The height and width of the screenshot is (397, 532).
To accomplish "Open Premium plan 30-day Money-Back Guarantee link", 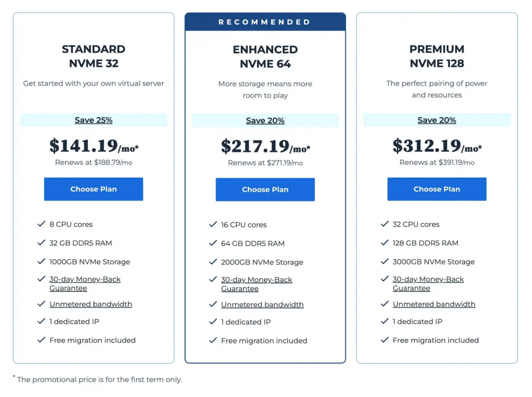I will 428,283.
